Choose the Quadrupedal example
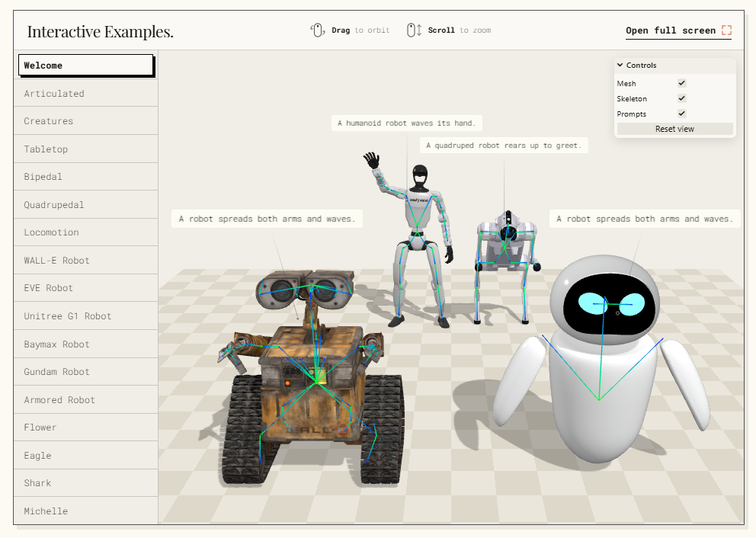Viewport: 756px width, 538px height. [x=86, y=204]
